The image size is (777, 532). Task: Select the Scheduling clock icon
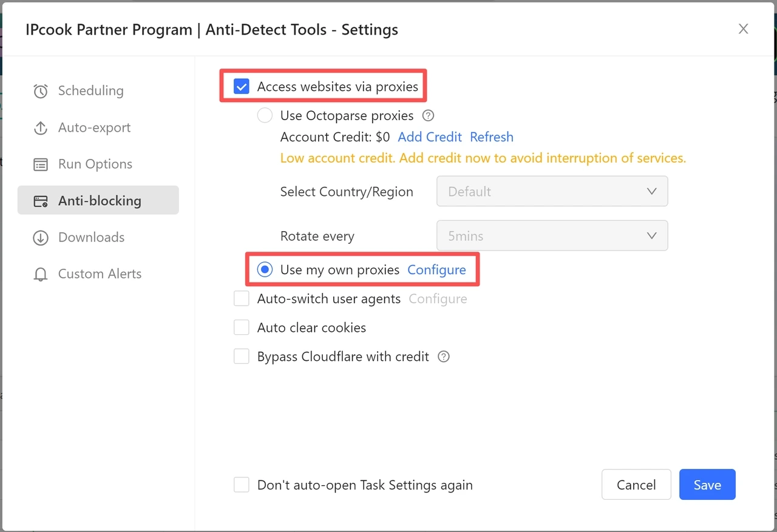(40, 90)
